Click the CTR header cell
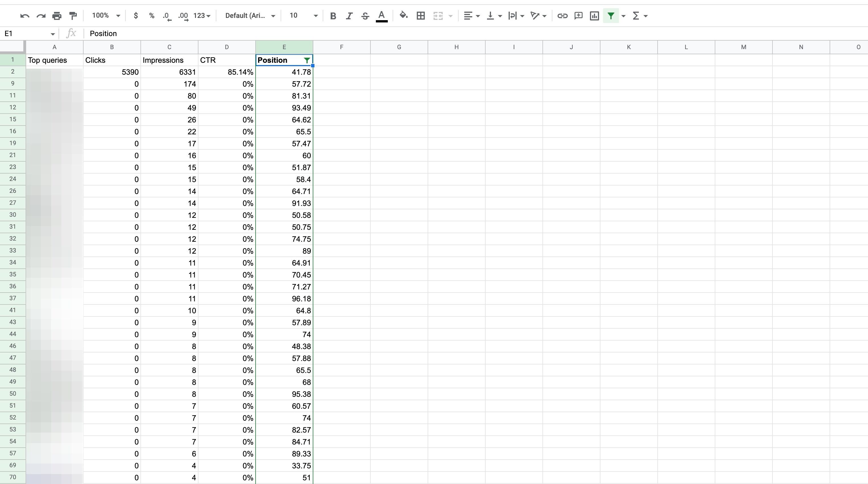Screen dimensions: 868x484 227,60
